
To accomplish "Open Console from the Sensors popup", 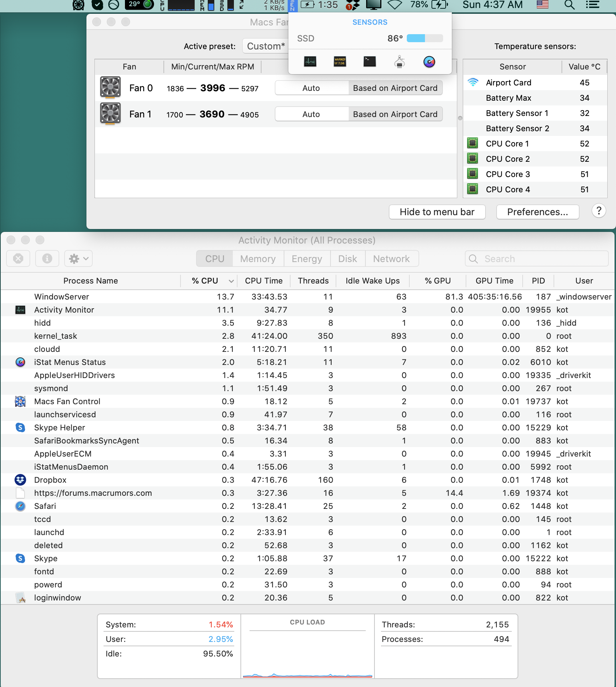I will [340, 62].
